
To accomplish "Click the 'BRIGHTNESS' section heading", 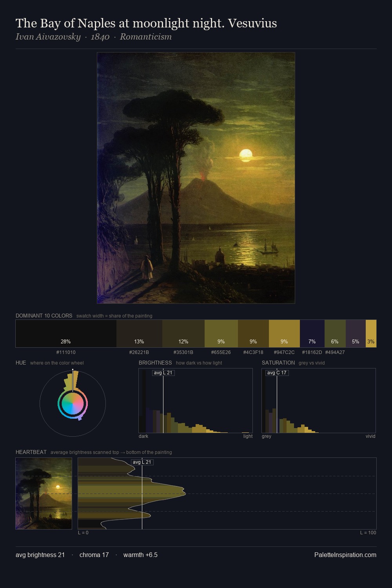I will click(x=155, y=363).
